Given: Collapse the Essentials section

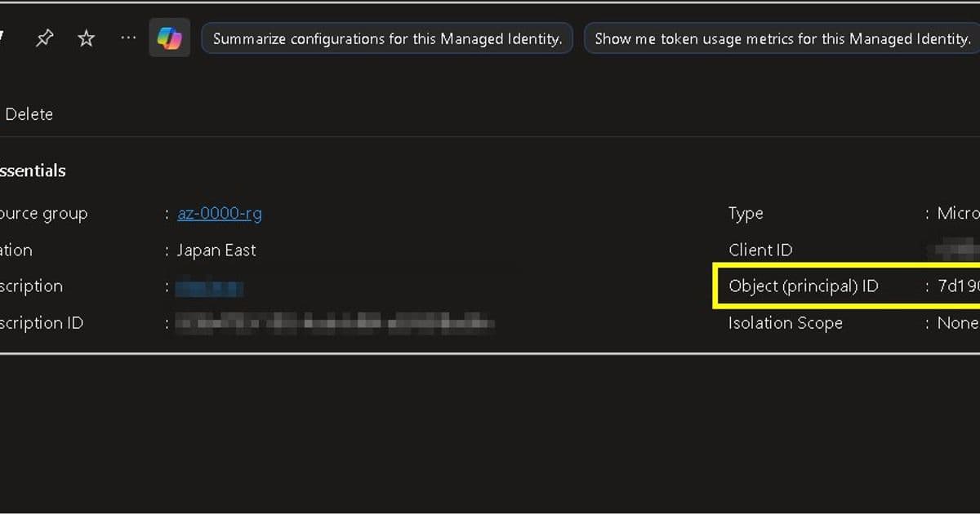Looking at the screenshot, I should tap(33, 171).
